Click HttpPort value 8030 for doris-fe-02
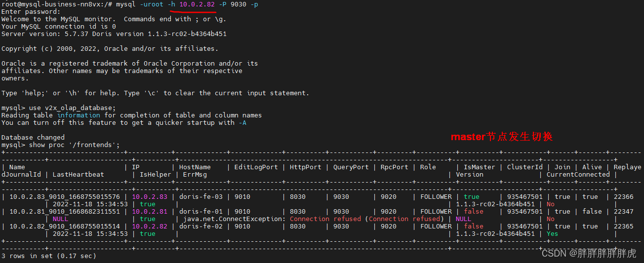The height and width of the screenshot is (263, 644). 298,226
